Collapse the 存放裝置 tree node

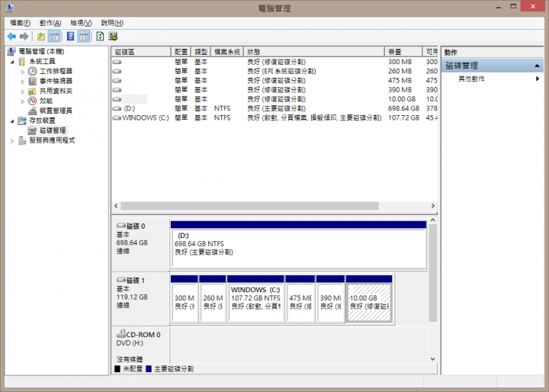tap(12, 120)
